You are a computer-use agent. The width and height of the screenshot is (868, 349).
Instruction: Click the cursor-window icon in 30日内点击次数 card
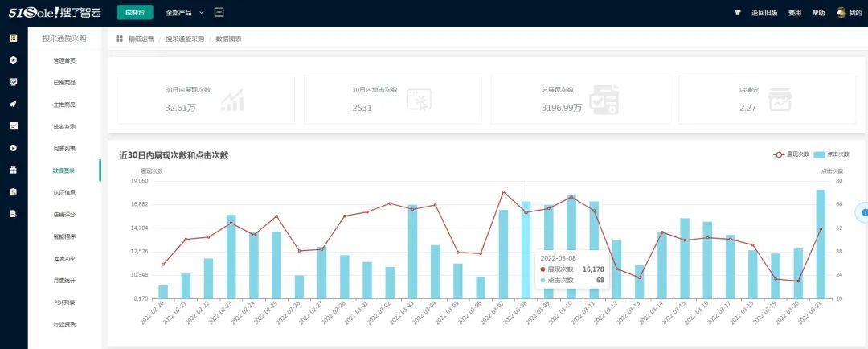[x=419, y=100]
